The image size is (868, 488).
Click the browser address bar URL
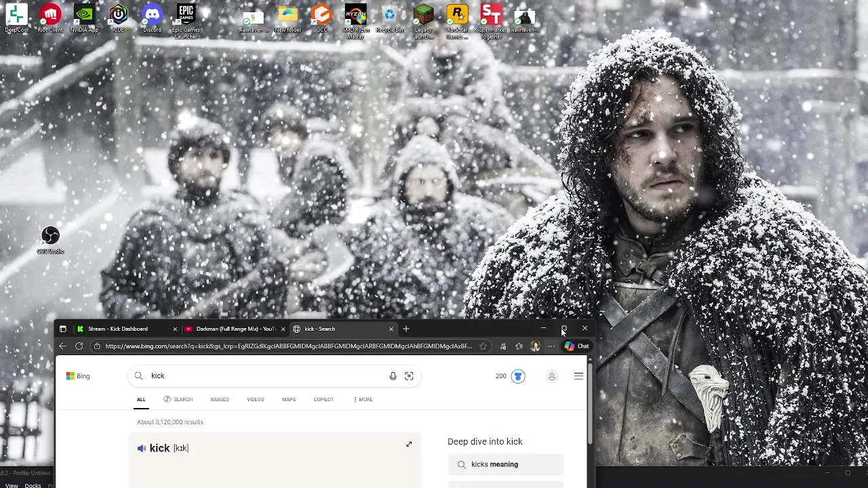coord(289,346)
